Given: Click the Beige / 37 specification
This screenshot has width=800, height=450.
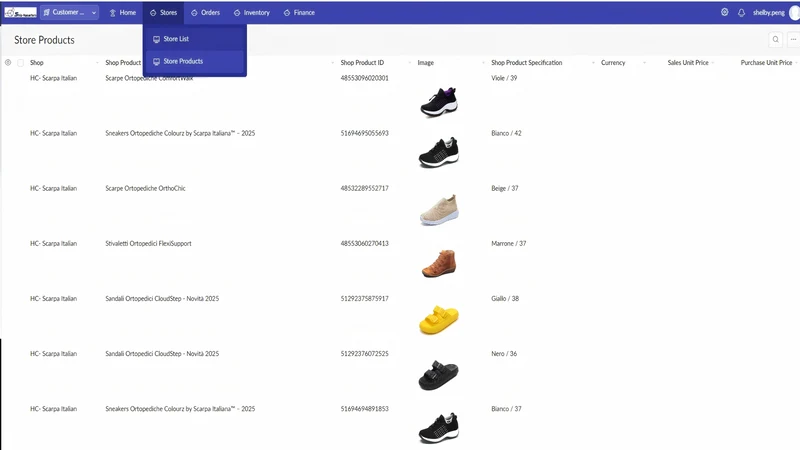Looking at the screenshot, I should [x=505, y=188].
